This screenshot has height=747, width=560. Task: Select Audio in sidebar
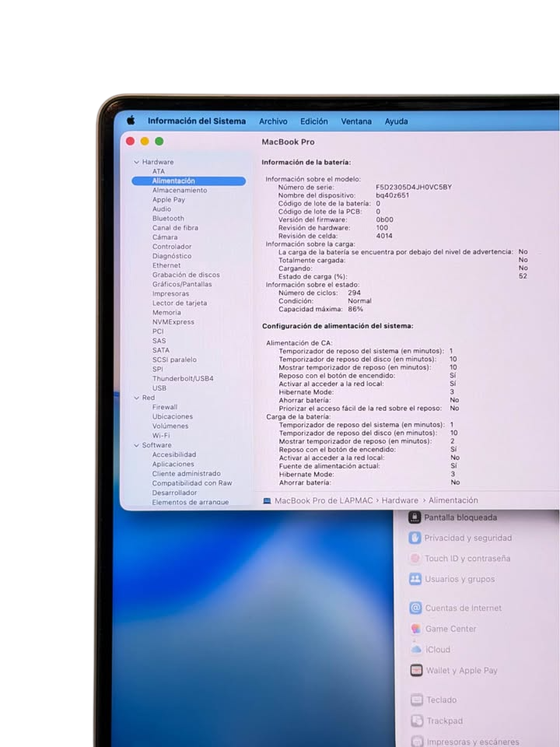(162, 209)
